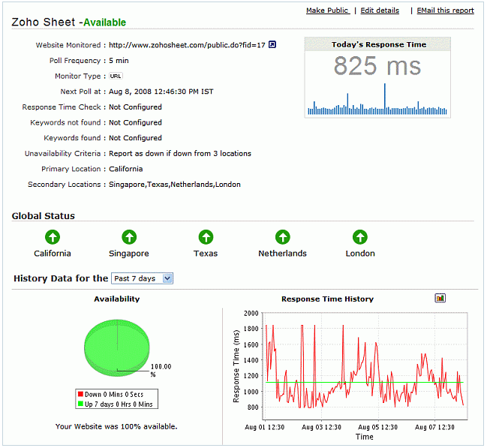Click red Down legend swatch
The width and height of the screenshot is (487, 448).
80,394
